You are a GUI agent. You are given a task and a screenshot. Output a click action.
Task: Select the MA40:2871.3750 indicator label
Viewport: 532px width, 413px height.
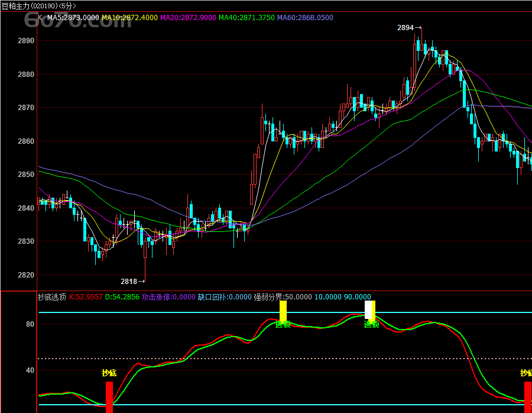tap(246, 18)
